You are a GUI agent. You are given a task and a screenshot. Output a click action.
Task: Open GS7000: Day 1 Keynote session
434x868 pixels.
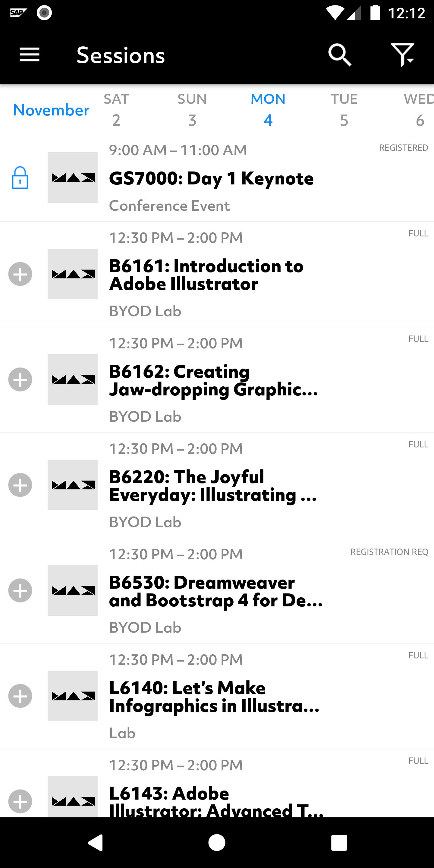pos(211,178)
